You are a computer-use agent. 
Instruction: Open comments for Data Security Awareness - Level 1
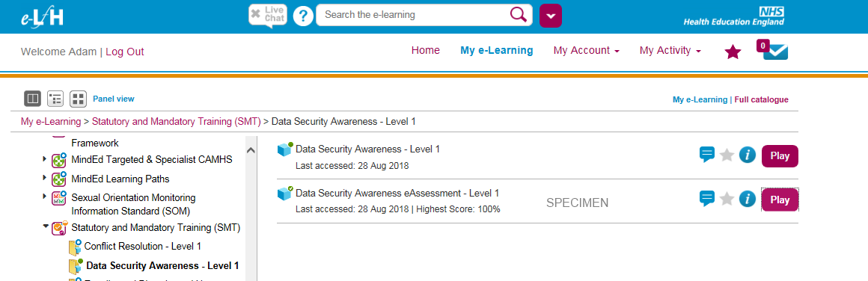[x=707, y=155]
